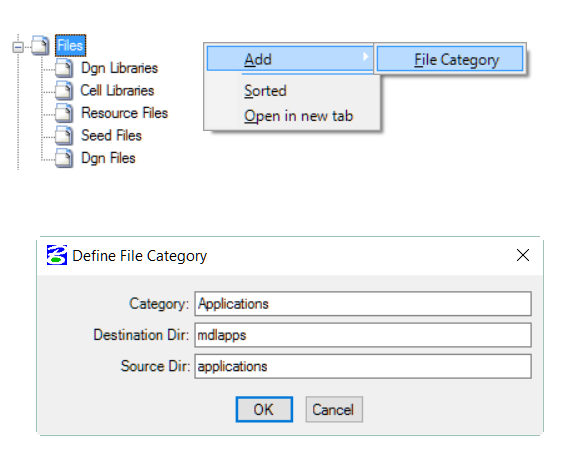The image size is (581, 466).
Task: Select Dgn Libraries tree item
Action: [119, 68]
